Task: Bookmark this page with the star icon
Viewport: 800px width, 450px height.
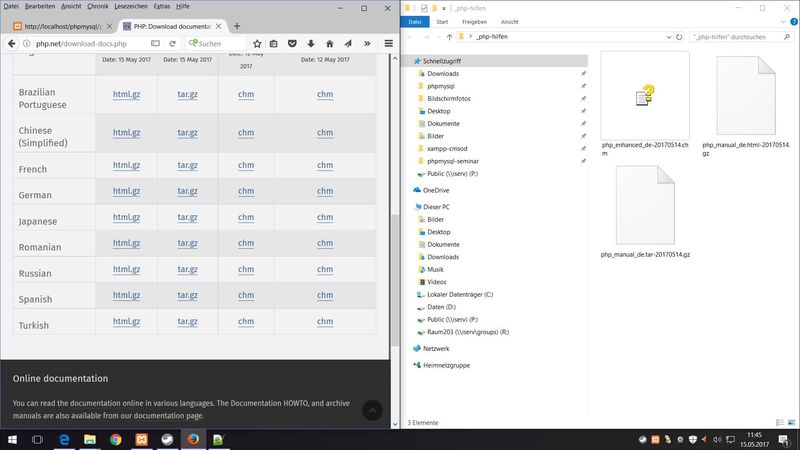Action: click(257, 44)
